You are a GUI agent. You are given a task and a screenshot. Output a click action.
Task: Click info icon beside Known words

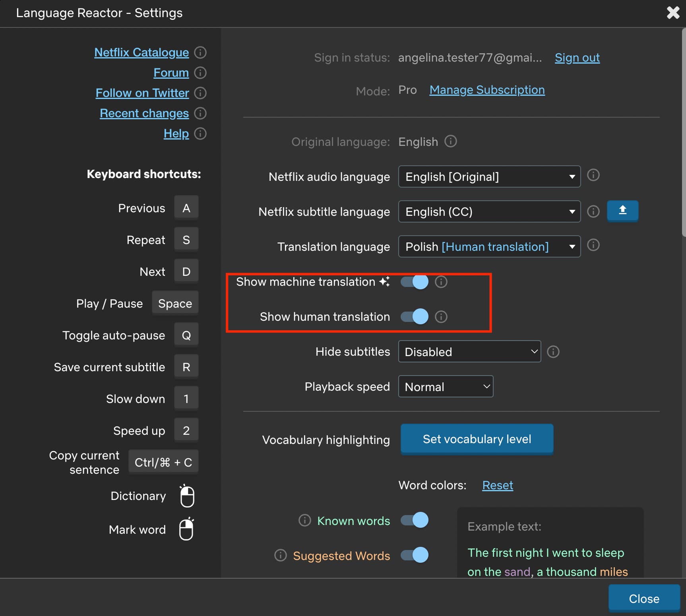point(304,520)
